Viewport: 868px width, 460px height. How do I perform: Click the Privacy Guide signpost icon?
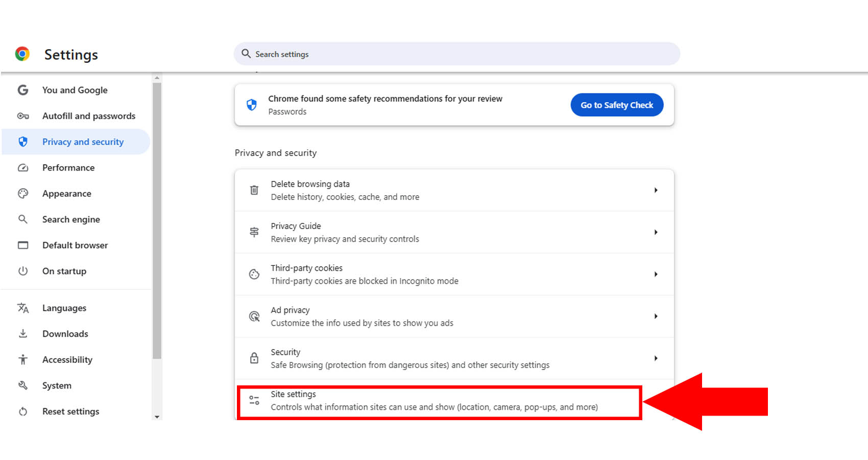tap(254, 232)
